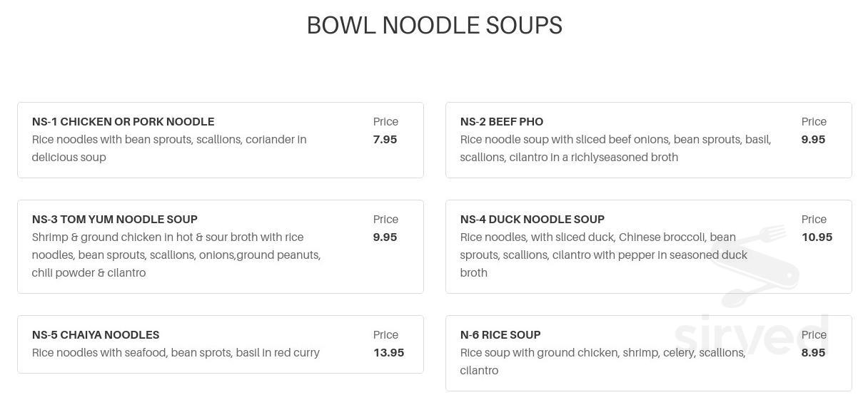Select the Duck Noodle Soup description
Screen dimensions: 868x405
[x=604, y=255]
